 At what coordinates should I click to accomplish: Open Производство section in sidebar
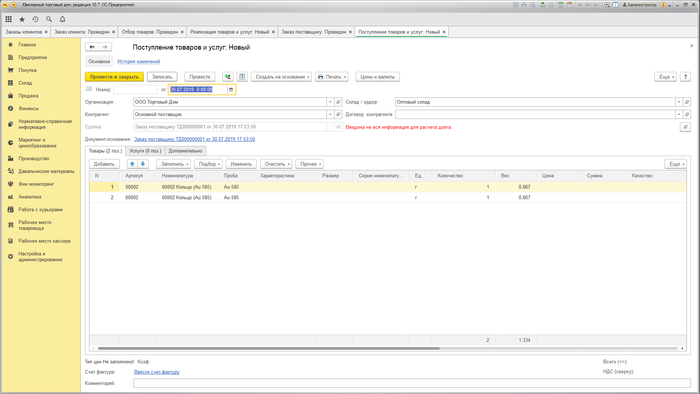(33, 158)
